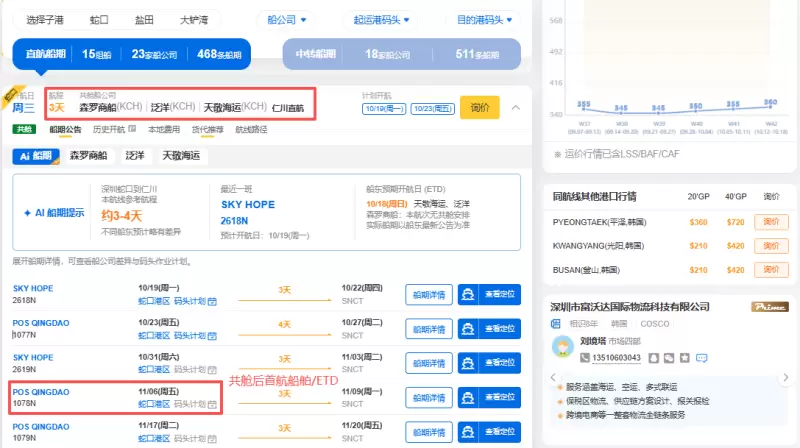Select planned sailing date 10/23(周五)
Image resolution: width=800 pixels, height=448 pixels.
[433, 109]
